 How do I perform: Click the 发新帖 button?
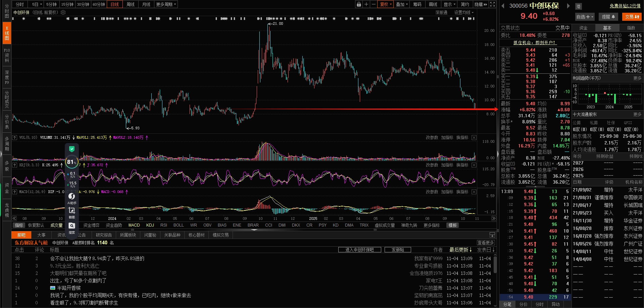(x=398, y=250)
